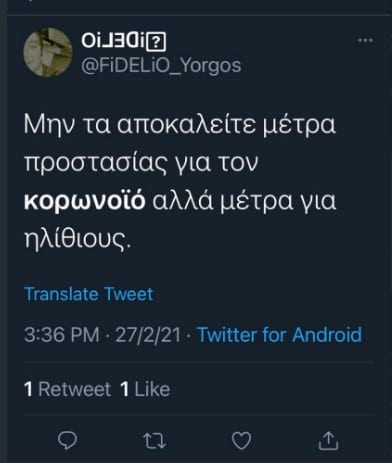Click the 3:36 PM timestamp
Image resolution: width=392 pixels, height=463 pixels.
pos(62,335)
